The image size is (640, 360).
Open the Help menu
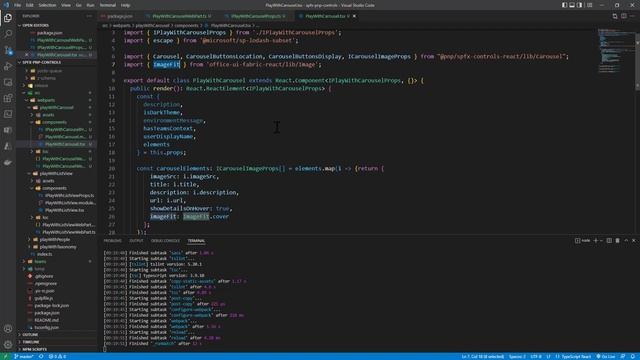pos(125,5)
